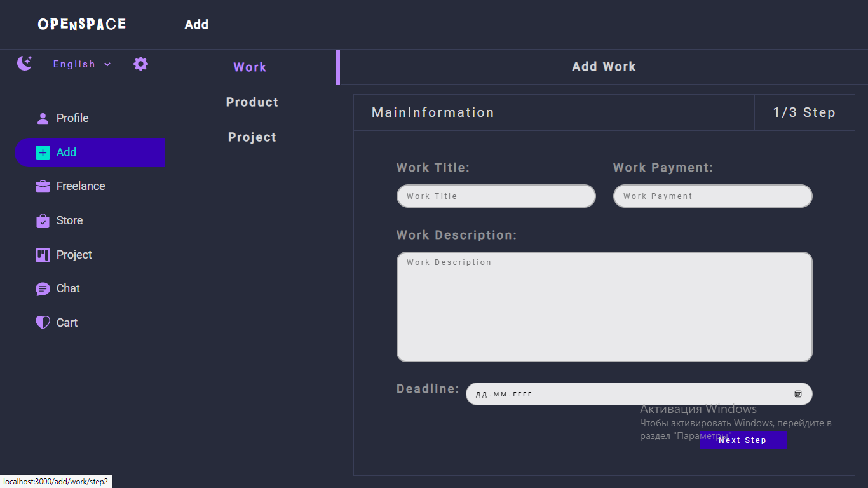Image resolution: width=868 pixels, height=488 pixels.
Task: Open Store shopping bag icon
Action: click(x=43, y=220)
